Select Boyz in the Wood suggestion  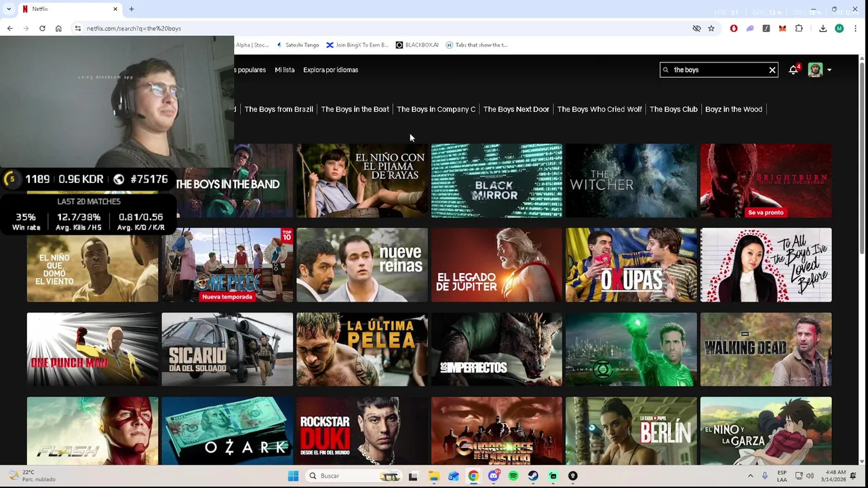[x=734, y=109]
